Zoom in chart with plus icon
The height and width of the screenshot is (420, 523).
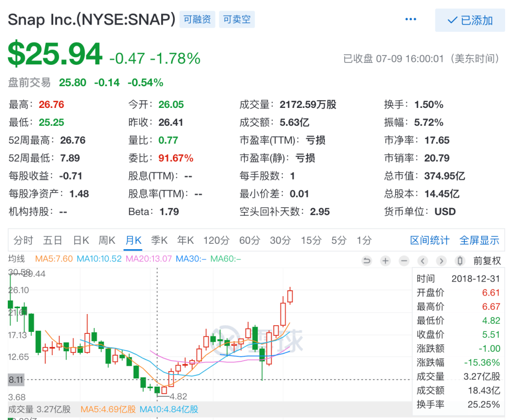coord(385,261)
